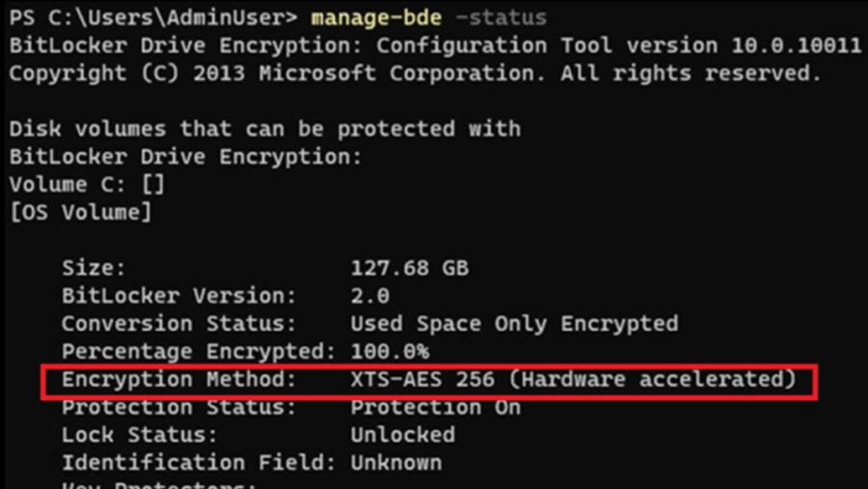The width and height of the screenshot is (868, 489).
Task: Click the Used Space Only Encrypted value
Action: pos(514,324)
